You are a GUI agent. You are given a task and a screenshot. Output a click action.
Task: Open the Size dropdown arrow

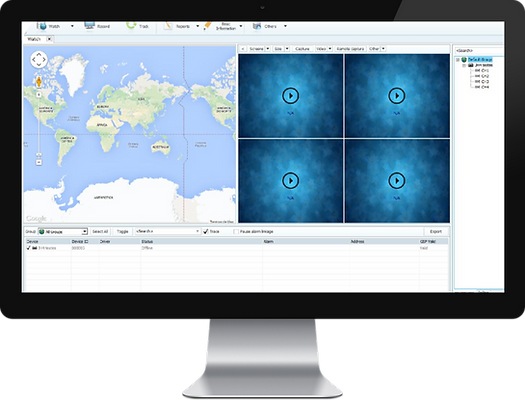[287, 49]
